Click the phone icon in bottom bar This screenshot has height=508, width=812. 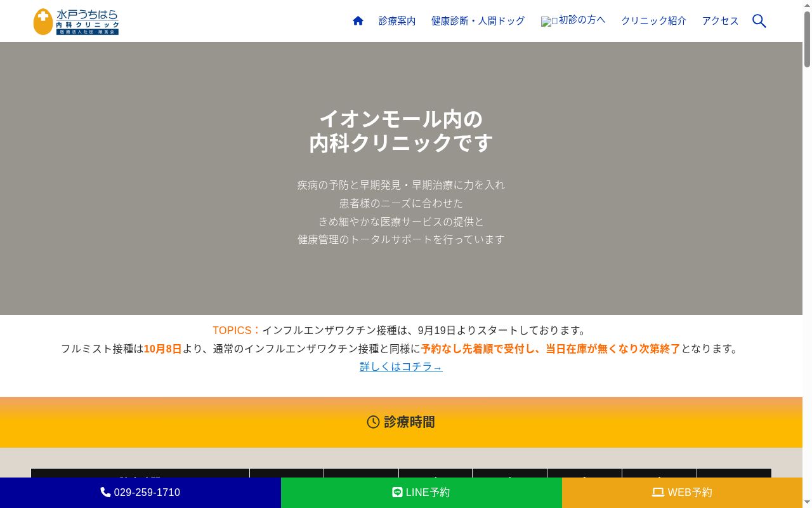click(x=106, y=492)
